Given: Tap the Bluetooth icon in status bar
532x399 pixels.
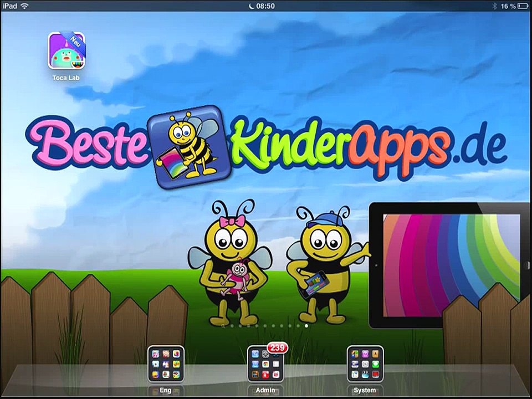Looking at the screenshot, I should [494, 6].
